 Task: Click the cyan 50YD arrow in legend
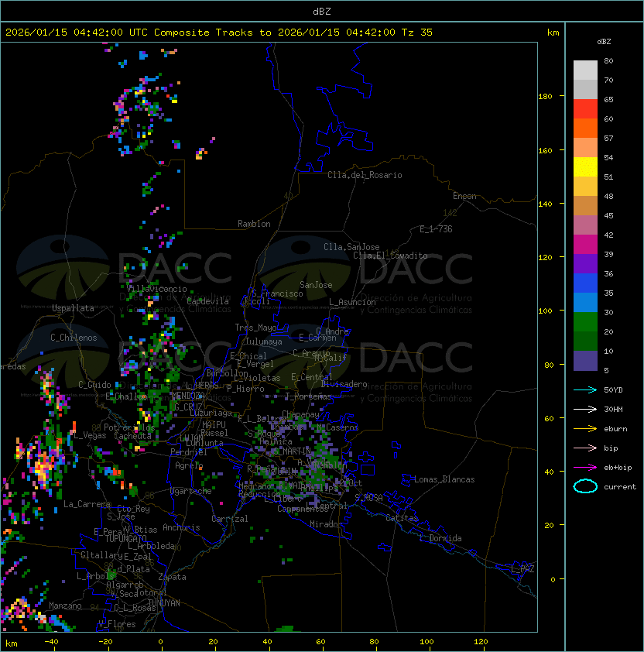pos(585,389)
